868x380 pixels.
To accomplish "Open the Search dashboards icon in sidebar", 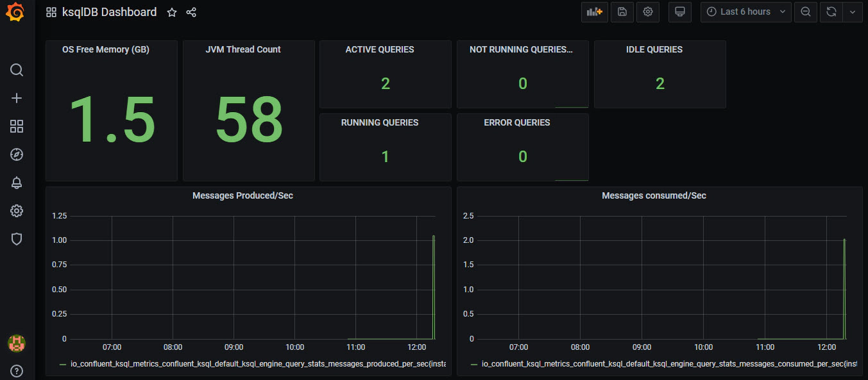I will point(17,70).
